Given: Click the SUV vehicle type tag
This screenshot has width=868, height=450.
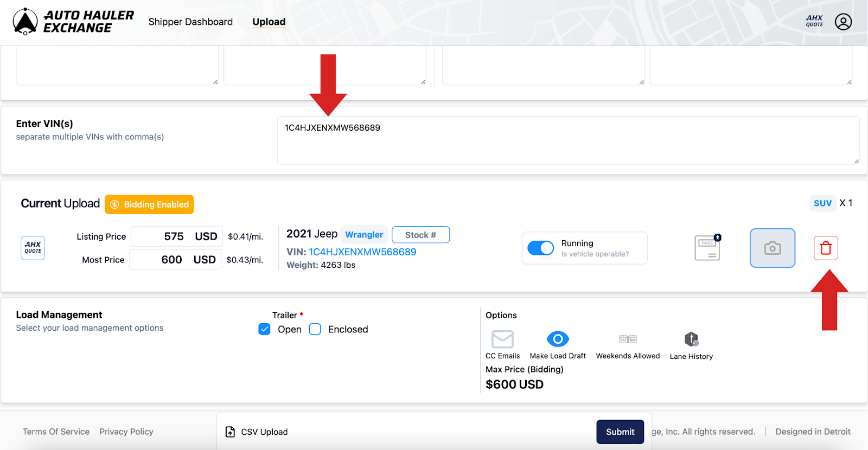Looking at the screenshot, I should pyautogui.click(x=822, y=203).
